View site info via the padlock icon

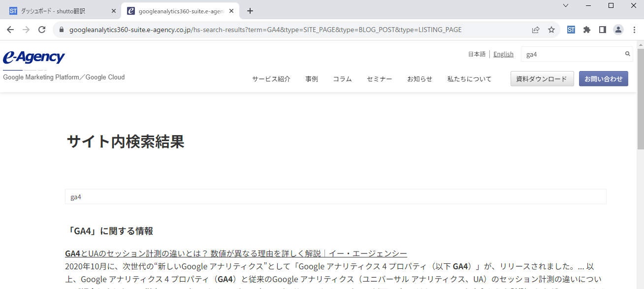(x=62, y=30)
